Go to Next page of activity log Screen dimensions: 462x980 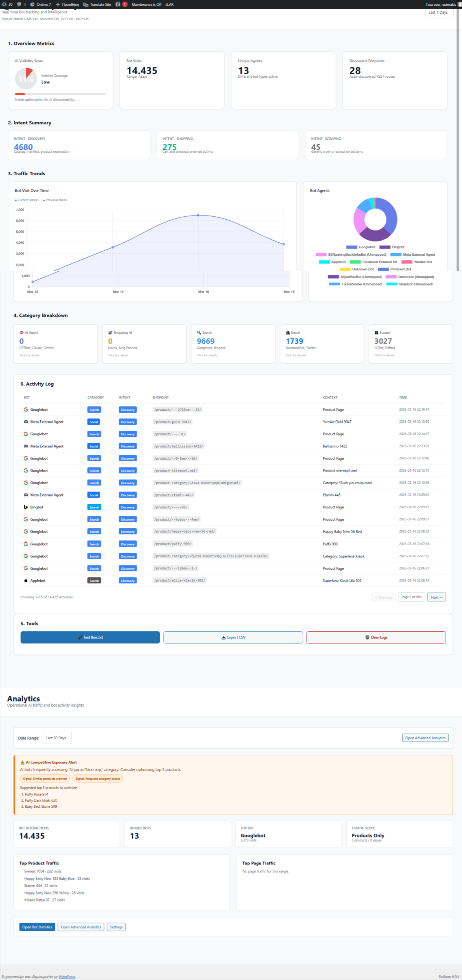pos(436,597)
